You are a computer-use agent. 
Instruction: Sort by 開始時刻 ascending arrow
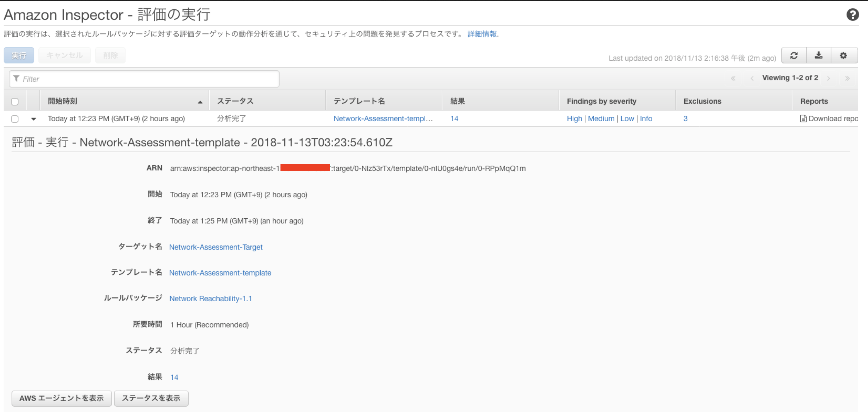click(x=200, y=102)
